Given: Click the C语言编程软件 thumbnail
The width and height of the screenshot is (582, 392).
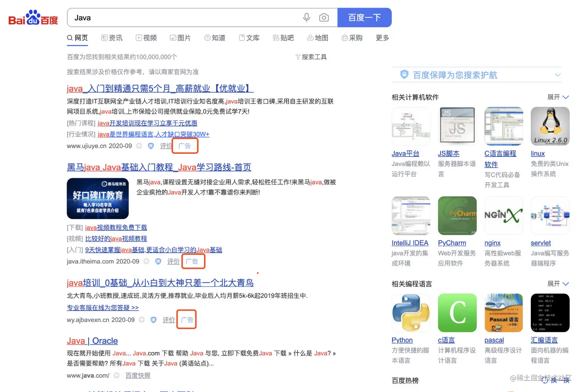Looking at the screenshot, I should [503, 126].
